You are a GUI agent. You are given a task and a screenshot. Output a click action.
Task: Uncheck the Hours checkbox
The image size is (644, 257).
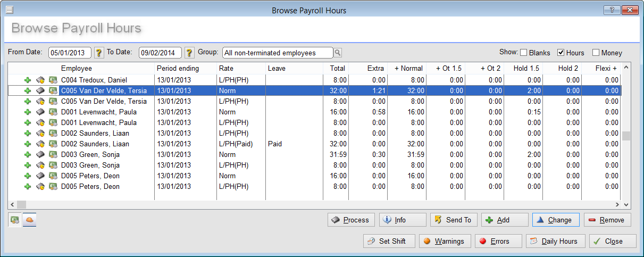561,53
